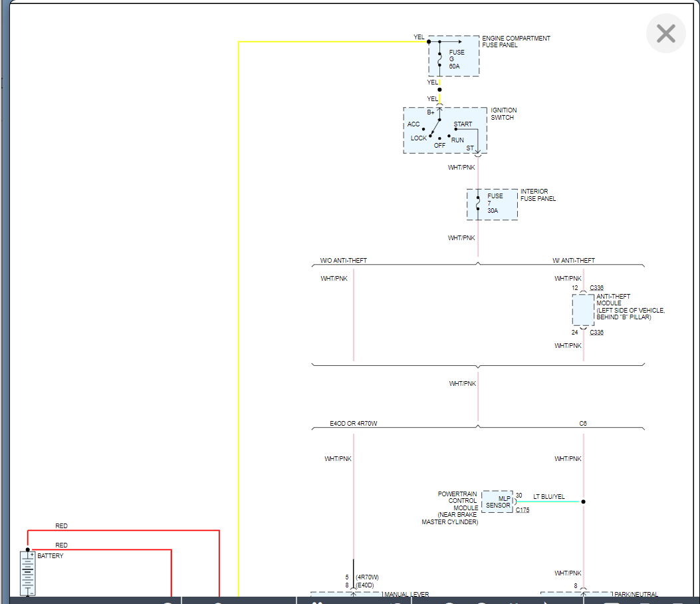This screenshot has width=700, height=604.
Task: Select the anti-theft module box
Action: [583, 310]
